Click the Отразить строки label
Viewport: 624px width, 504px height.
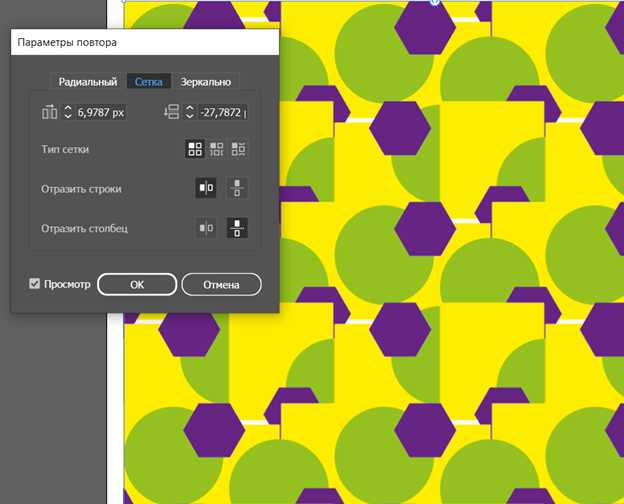81,189
